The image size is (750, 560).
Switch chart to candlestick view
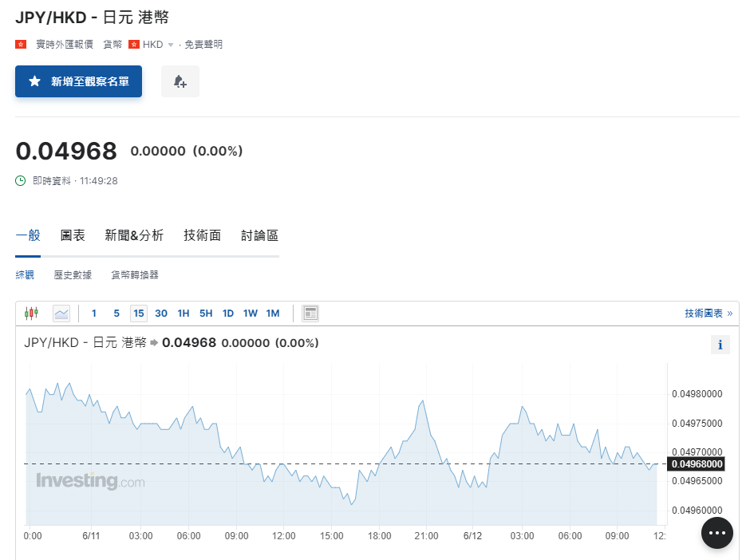[31, 314]
